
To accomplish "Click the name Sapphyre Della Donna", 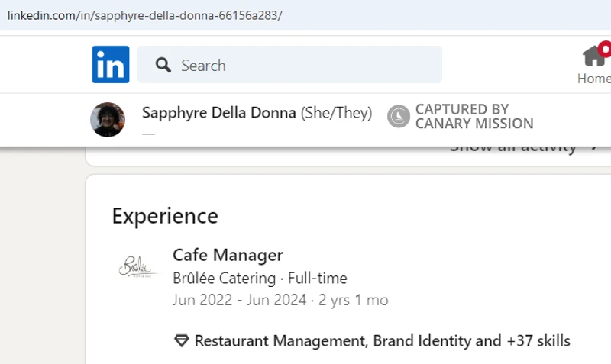I will point(219,113).
